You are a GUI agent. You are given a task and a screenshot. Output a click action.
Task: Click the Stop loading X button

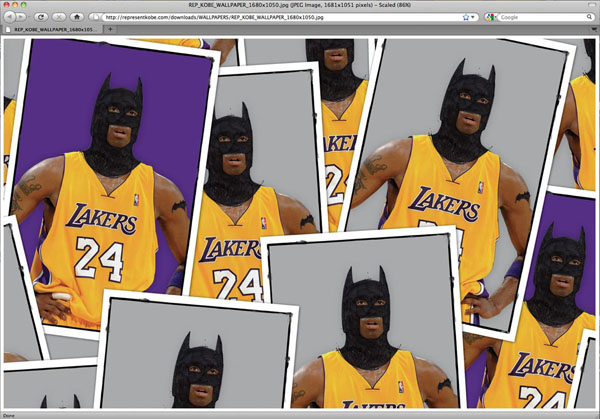[x=59, y=17]
